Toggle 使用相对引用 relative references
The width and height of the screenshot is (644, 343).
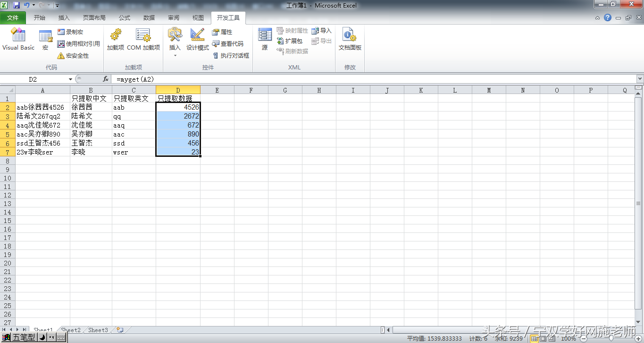78,44
